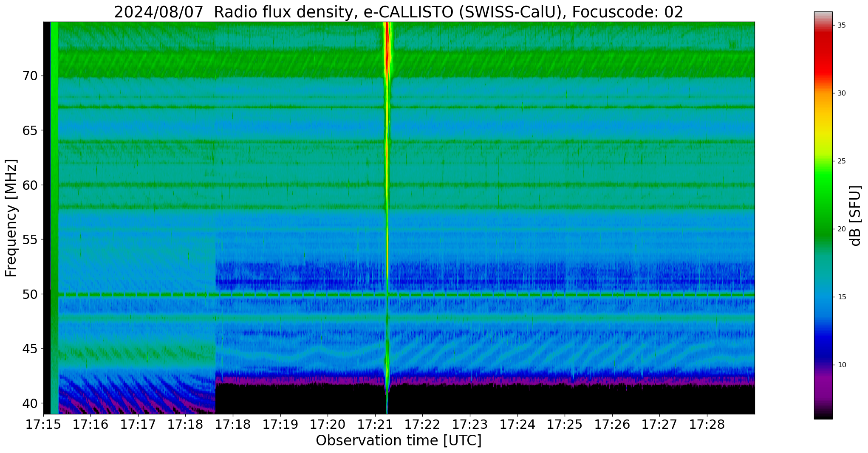
Task: Click the 60 MHz frequency tick label
Action: click(30, 185)
